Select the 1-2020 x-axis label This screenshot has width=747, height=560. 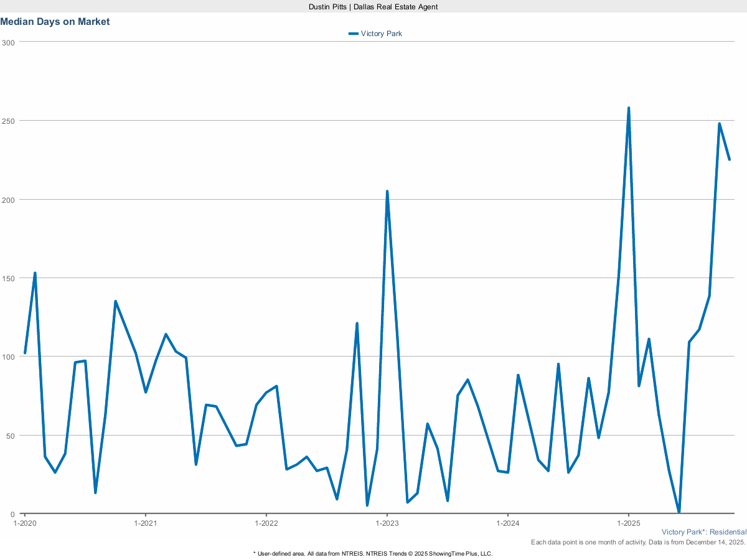(25, 523)
